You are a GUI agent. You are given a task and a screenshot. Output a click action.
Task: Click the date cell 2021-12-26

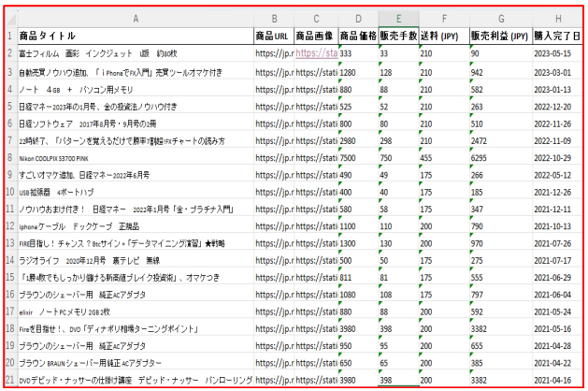558,192
